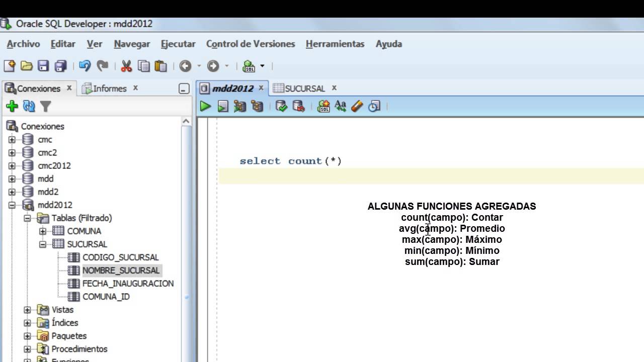Image resolution: width=644 pixels, height=362 pixels.
Task: Collapse the mdd2012 connection
Action: tap(12, 205)
